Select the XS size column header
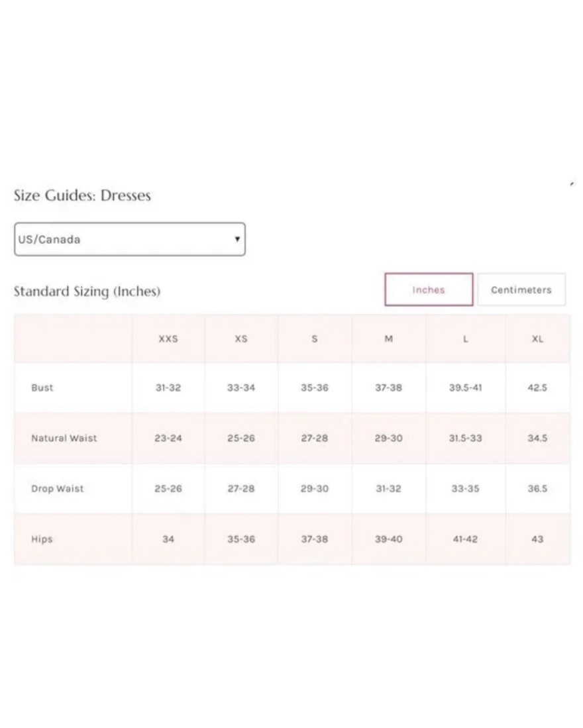The width and height of the screenshot is (583, 728). 241,339
